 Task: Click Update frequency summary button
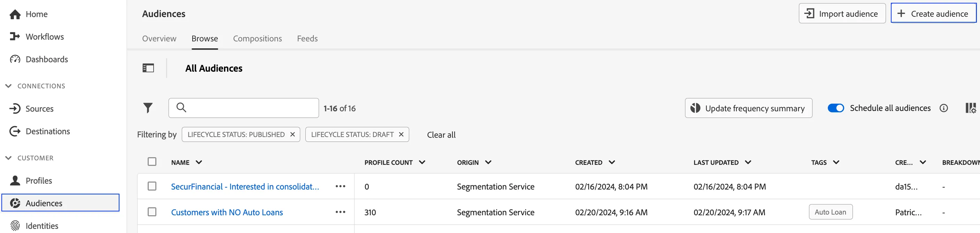(x=749, y=109)
